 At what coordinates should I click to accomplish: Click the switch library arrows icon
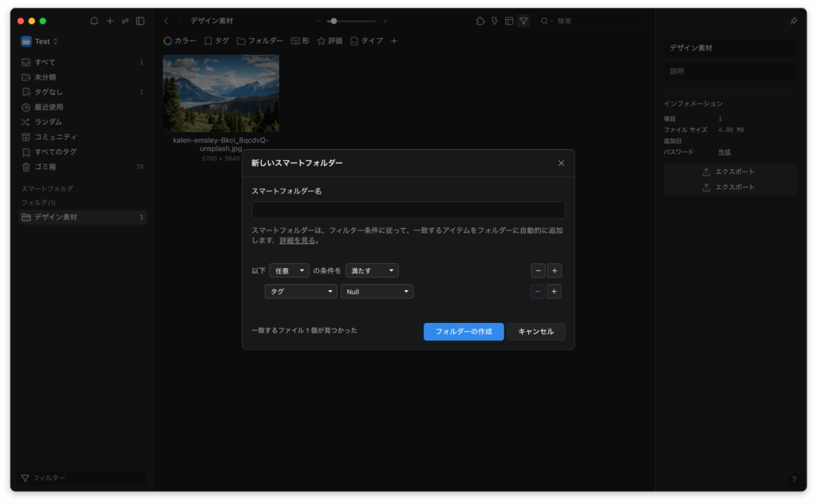(x=125, y=21)
